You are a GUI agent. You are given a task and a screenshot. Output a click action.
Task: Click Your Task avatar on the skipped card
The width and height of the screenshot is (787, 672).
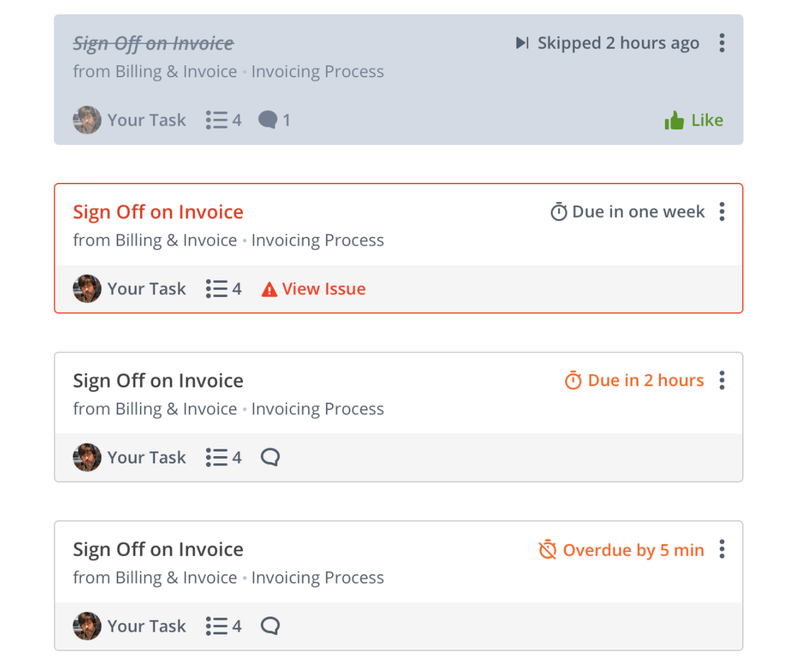tap(86, 119)
